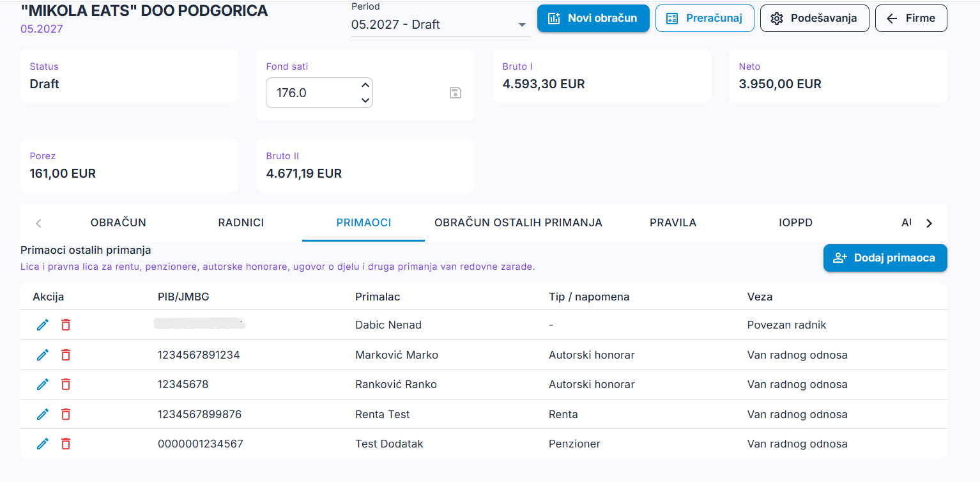Decrease Fond sati using the down arrow
980x482 pixels.
pyautogui.click(x=365, y=100)
